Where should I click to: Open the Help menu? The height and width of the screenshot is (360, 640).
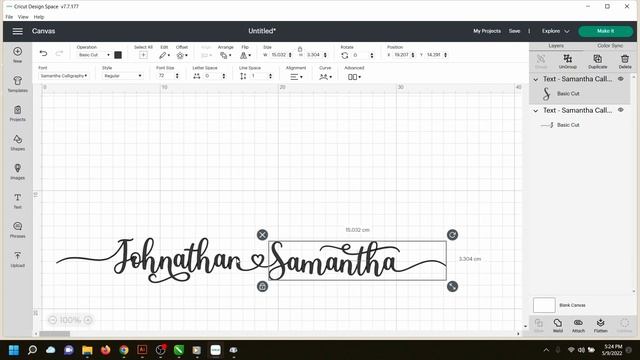(39, 17)
